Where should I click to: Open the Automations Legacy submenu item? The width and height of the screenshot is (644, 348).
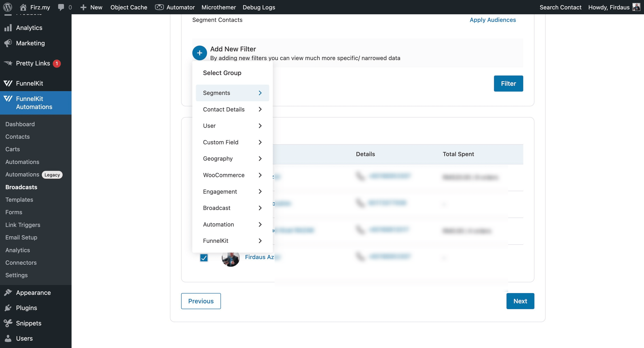[34, 174]
